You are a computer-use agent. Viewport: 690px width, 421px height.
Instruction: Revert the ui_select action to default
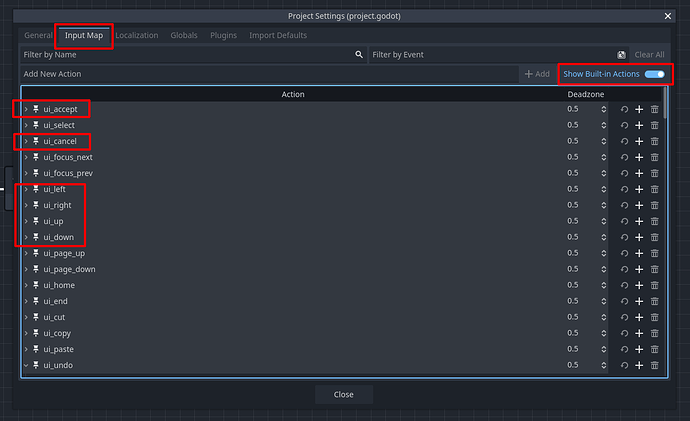click(624, 125)
